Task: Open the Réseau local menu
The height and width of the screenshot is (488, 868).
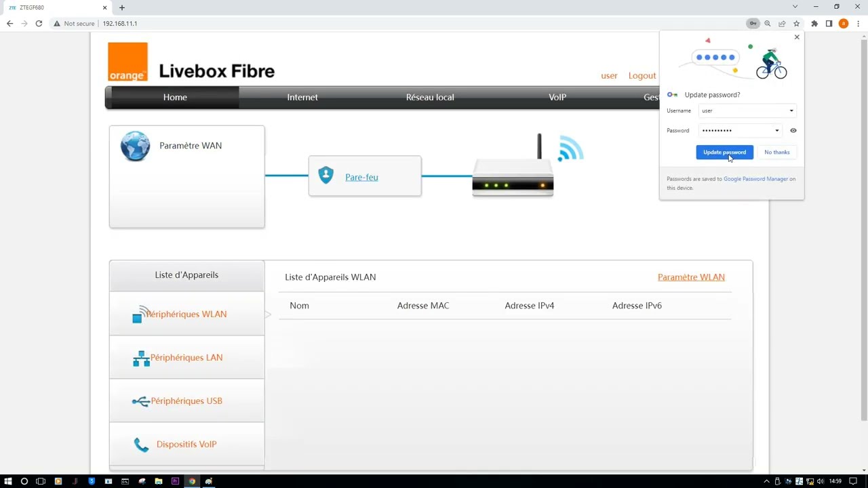Action: 430,98
